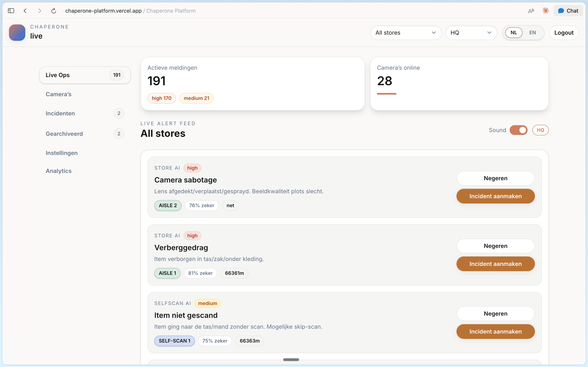Click the back navigation arrow
588x367 pixels.
(25, 11)
